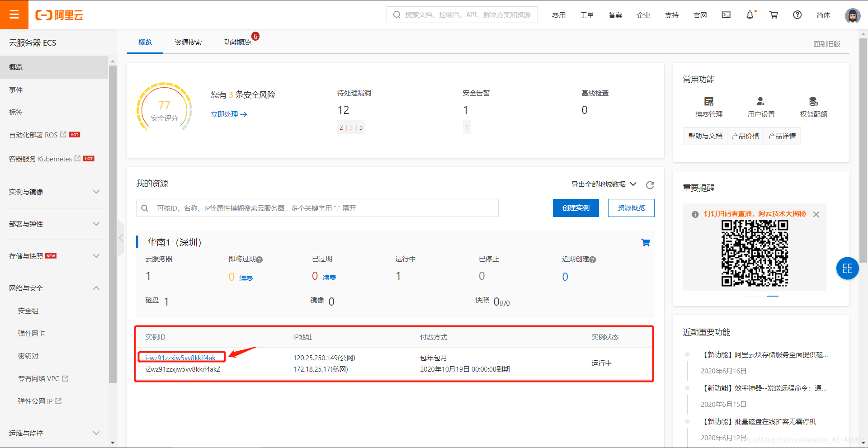Select 标签 in the sidebar

pyautogui.click(x=54, y=112)
